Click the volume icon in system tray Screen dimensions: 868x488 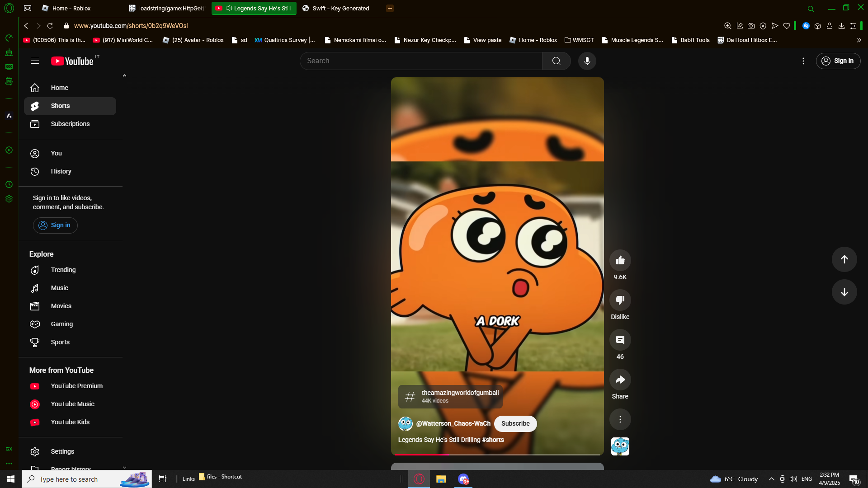793,479
